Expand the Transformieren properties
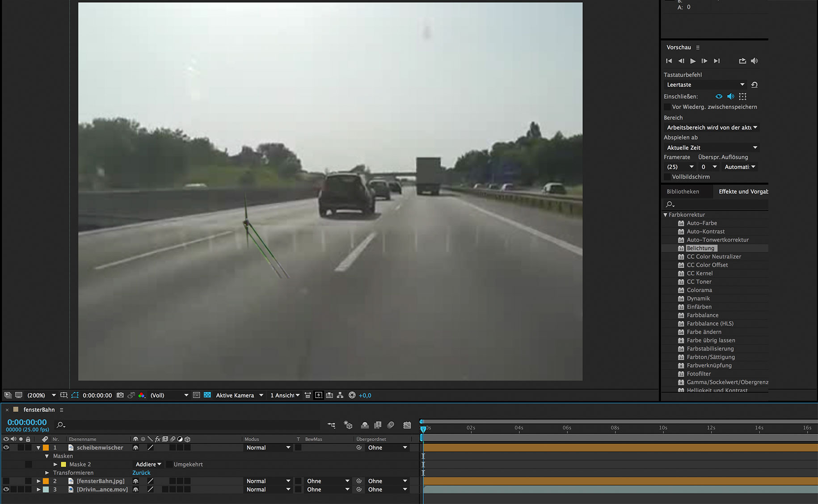 pyautogui.click(x=47, y=473)
